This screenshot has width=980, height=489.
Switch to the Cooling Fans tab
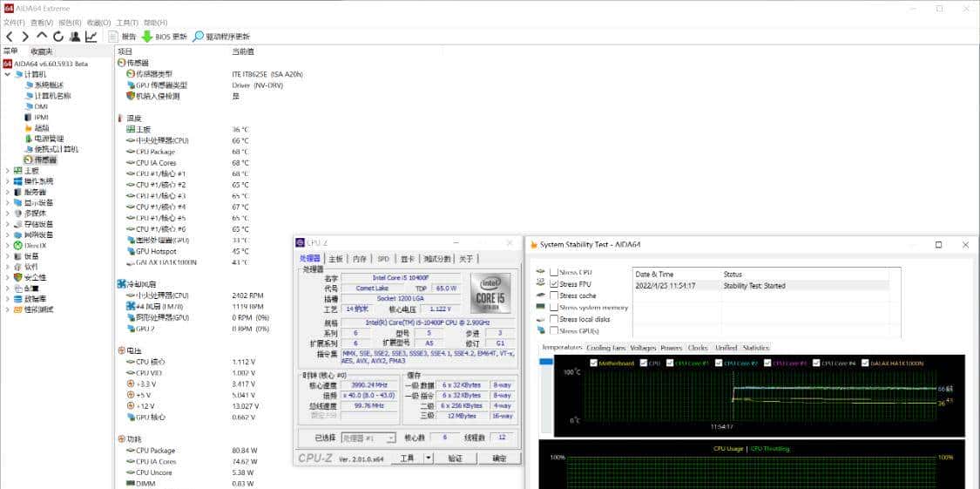pyautogui.click(x=606, y=348)
